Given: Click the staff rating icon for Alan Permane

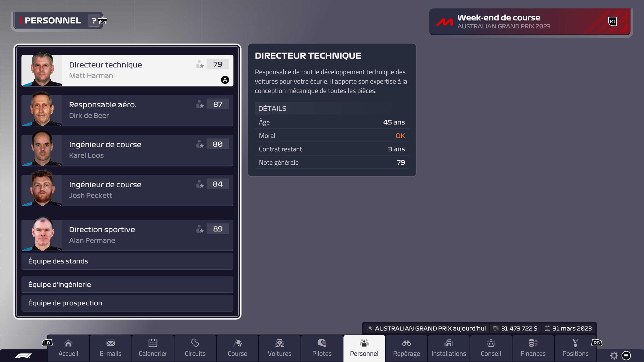Looking at the screenshot, I should (200, 229).
